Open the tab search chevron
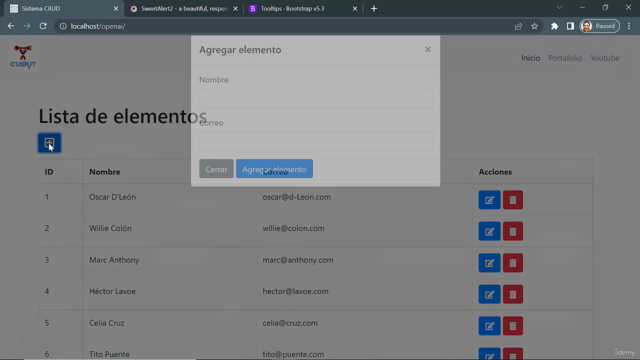 [560, 8]
